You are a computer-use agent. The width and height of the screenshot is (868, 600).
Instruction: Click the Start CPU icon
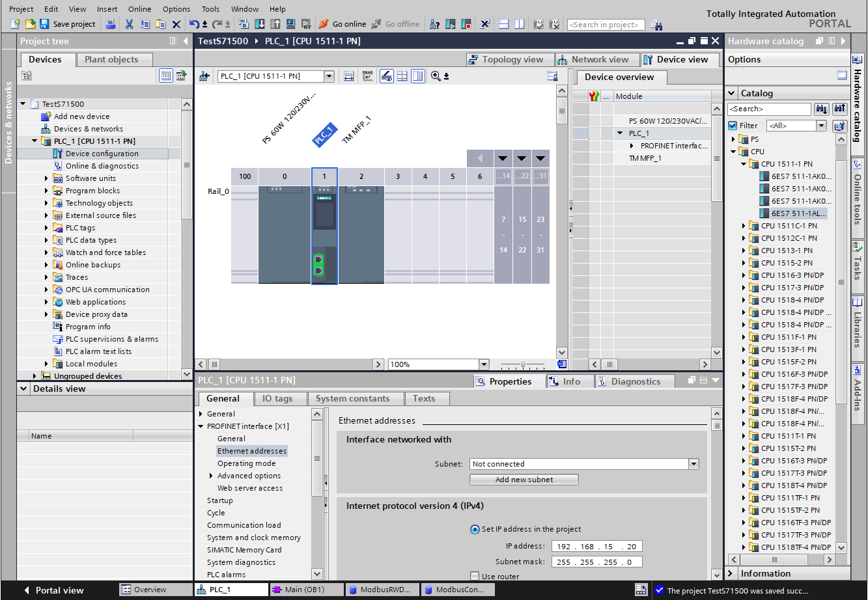point(451,24)
